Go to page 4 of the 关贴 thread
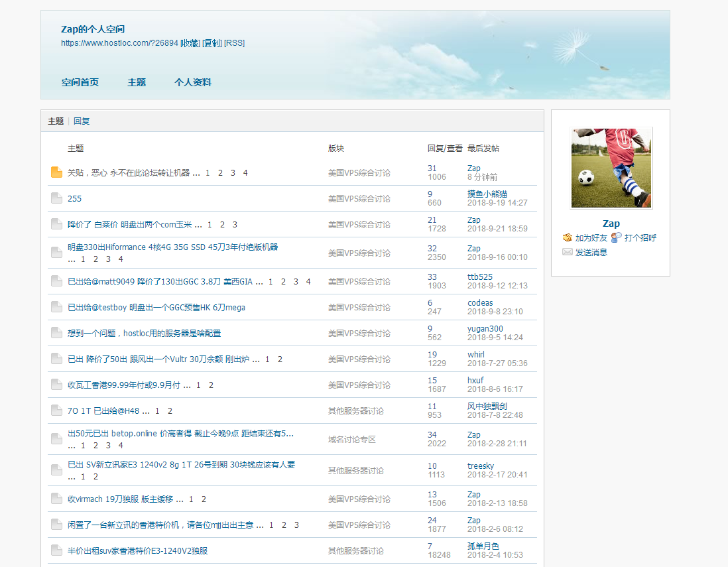The height and width of the screenshot is (567, 728). [x=245, y=172]
